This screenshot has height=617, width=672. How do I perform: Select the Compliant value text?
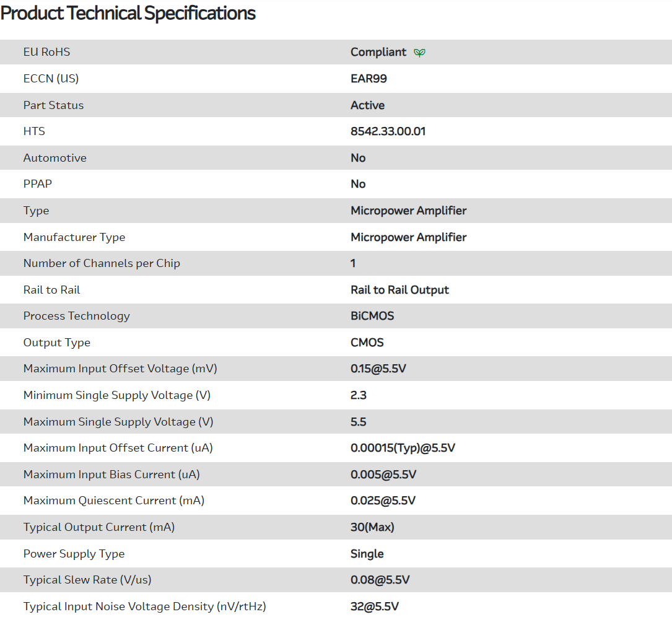378,52
